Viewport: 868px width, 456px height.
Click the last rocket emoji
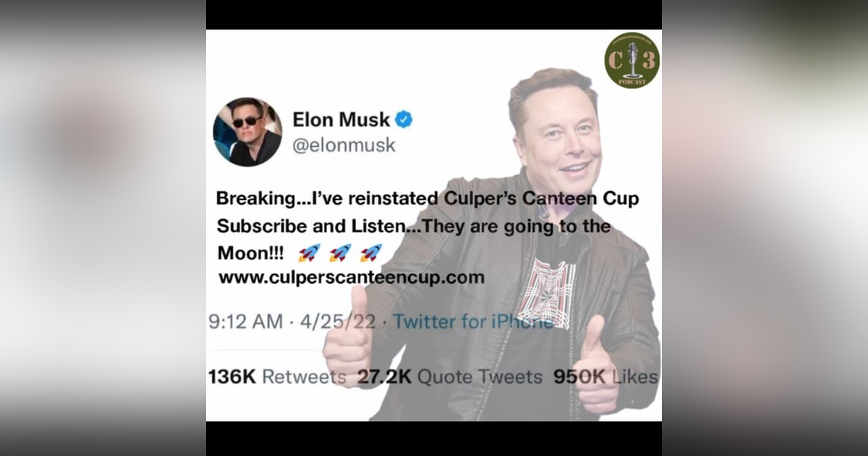pyautogui.click(x=371, y=253)
